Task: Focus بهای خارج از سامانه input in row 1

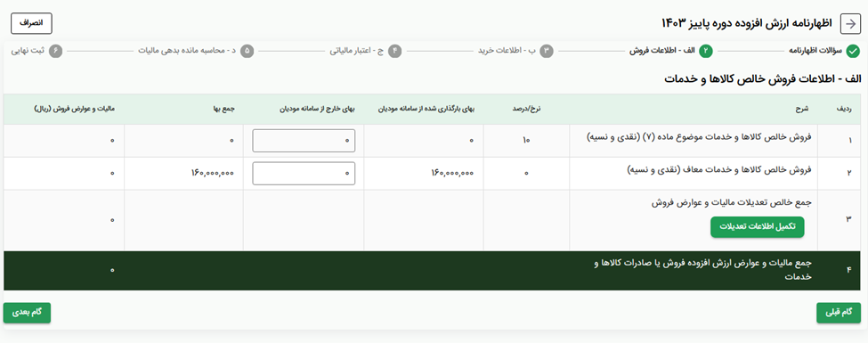Action: [304, 141]
